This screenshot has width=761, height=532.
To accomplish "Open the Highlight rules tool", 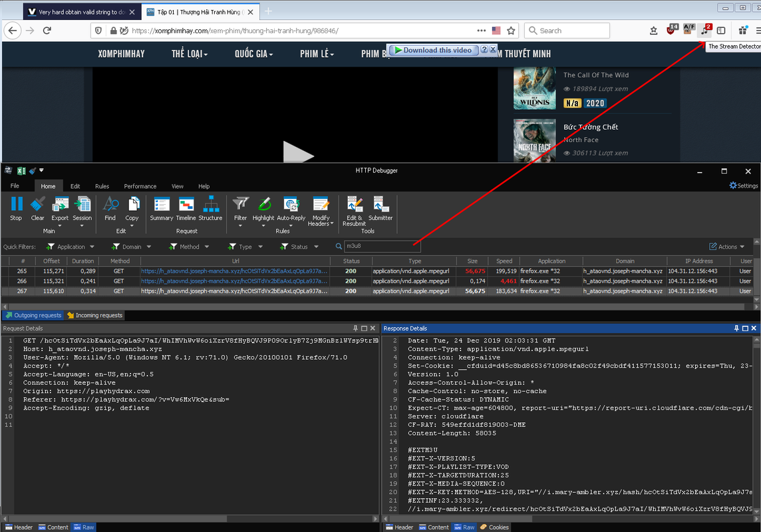I will point(263,211).
